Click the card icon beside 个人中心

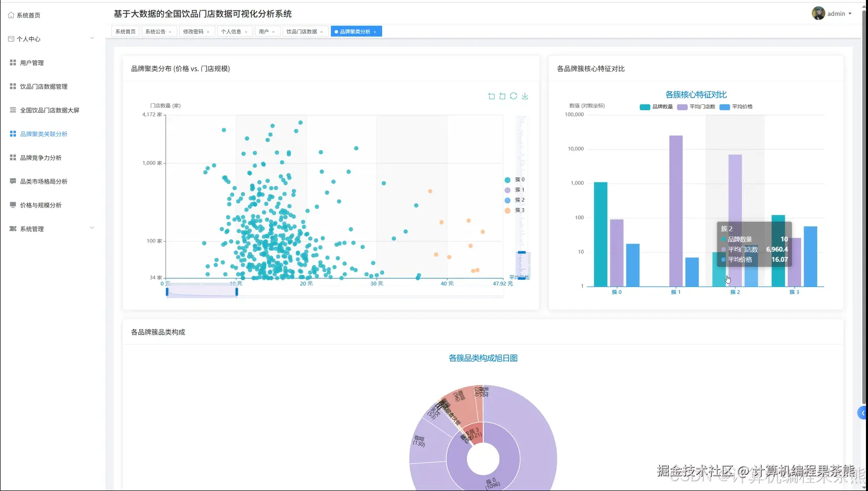(11, 39)
